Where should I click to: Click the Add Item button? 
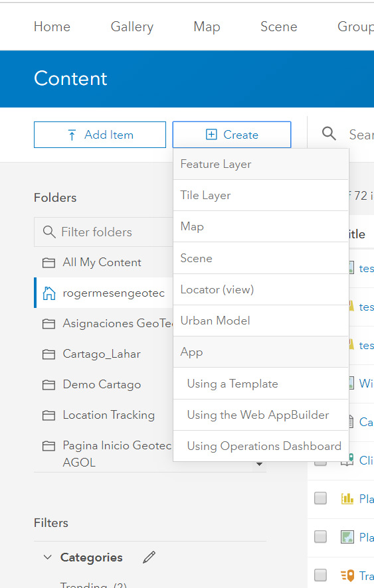tap(100, 135)
